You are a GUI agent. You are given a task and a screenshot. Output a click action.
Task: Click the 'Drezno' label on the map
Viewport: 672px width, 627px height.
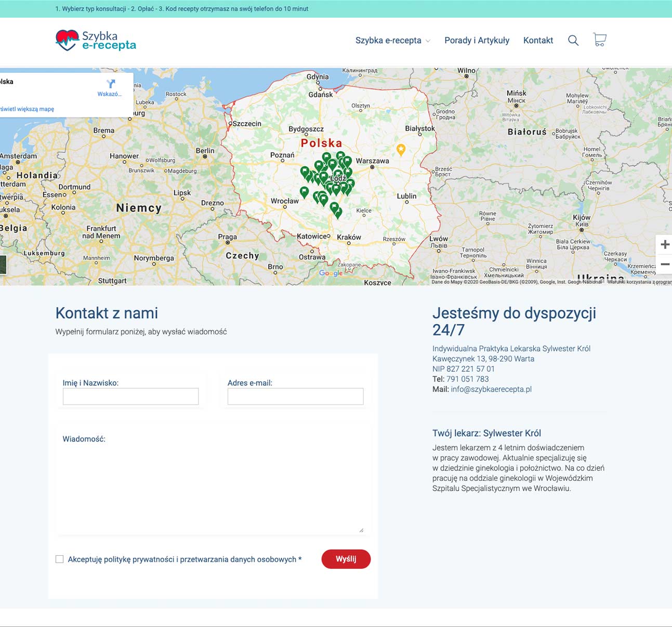[213, 203]
